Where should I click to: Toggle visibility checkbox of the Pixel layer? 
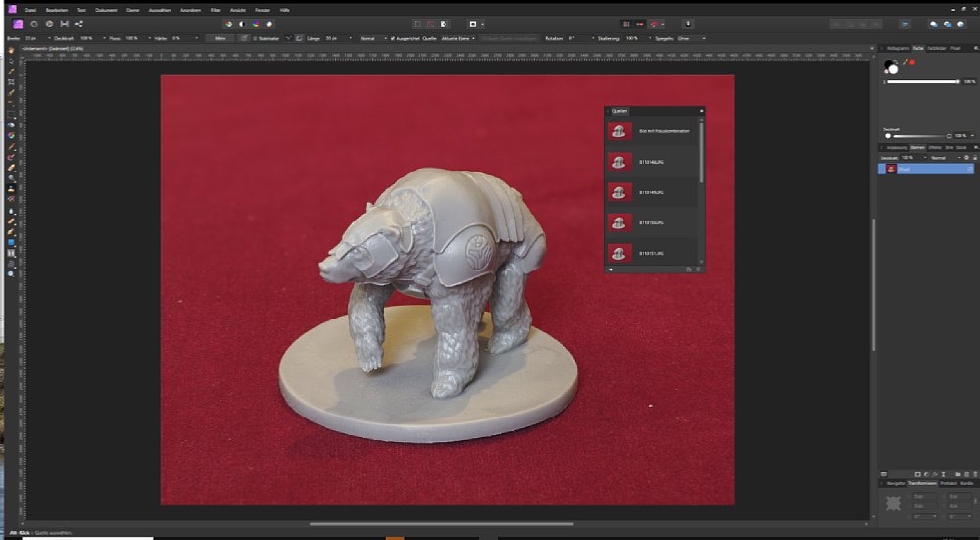[969, 169]
